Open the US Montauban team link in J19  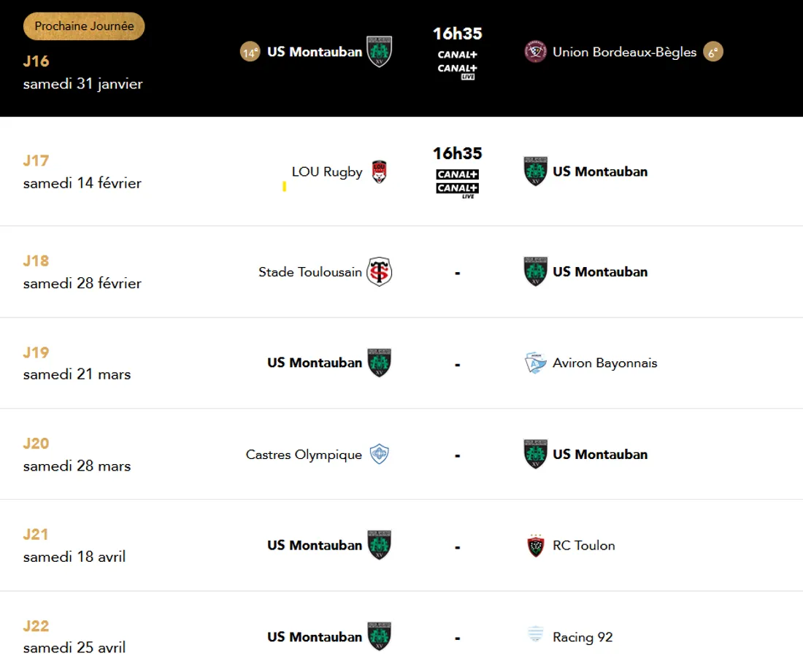(314, 363)
